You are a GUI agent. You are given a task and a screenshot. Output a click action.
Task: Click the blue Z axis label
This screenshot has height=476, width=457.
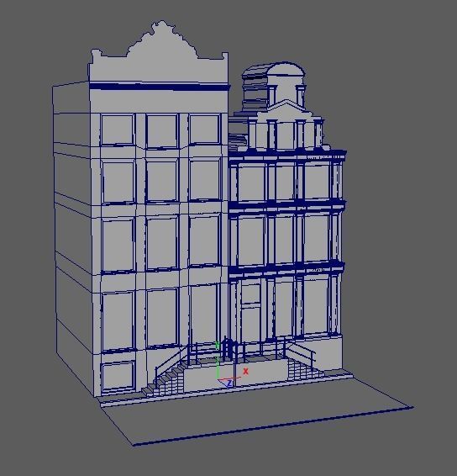[229, 383]
